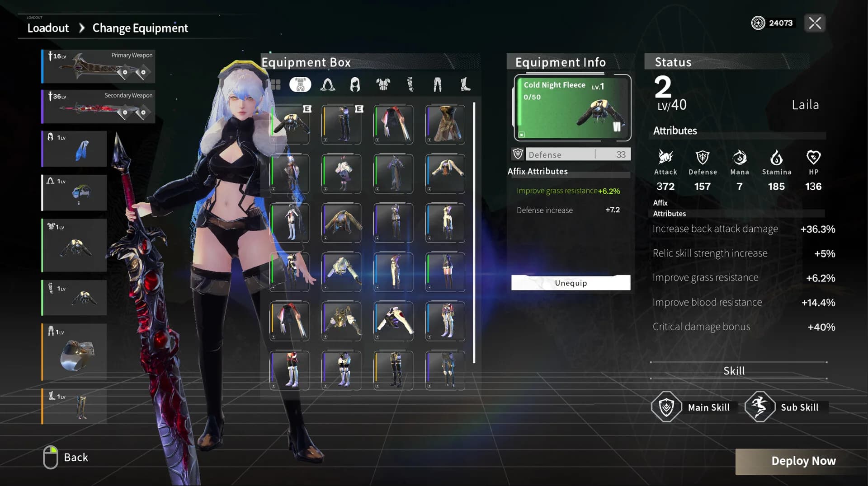
Task: Click the Deploy Now button
Action: [x=802, y=461]
